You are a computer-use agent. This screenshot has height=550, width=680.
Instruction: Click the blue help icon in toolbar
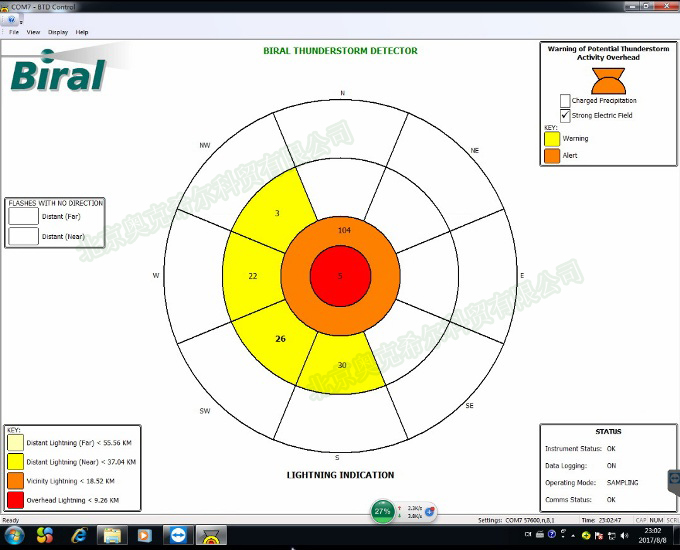(x=11, y=20)
